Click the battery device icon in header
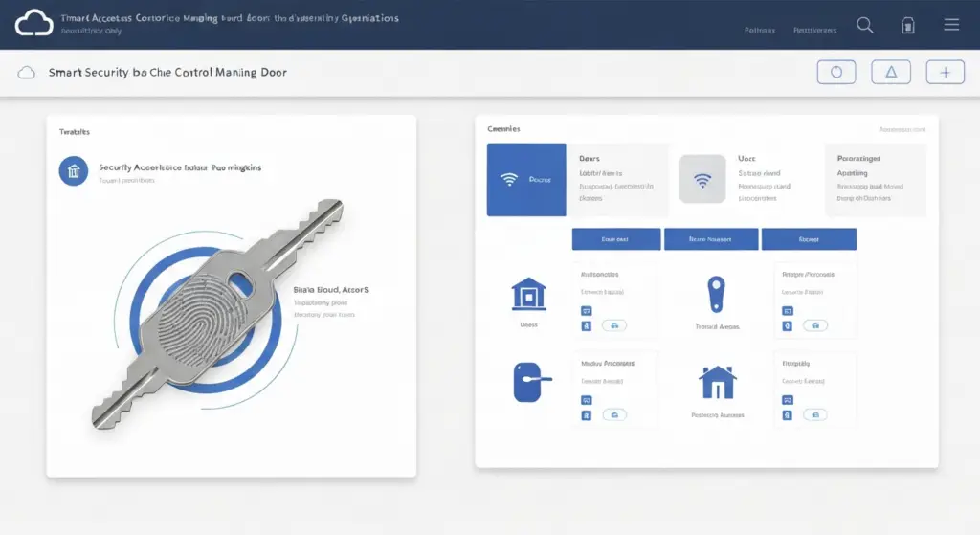This screenshot has height=535, width=980. tap(908, 26)
